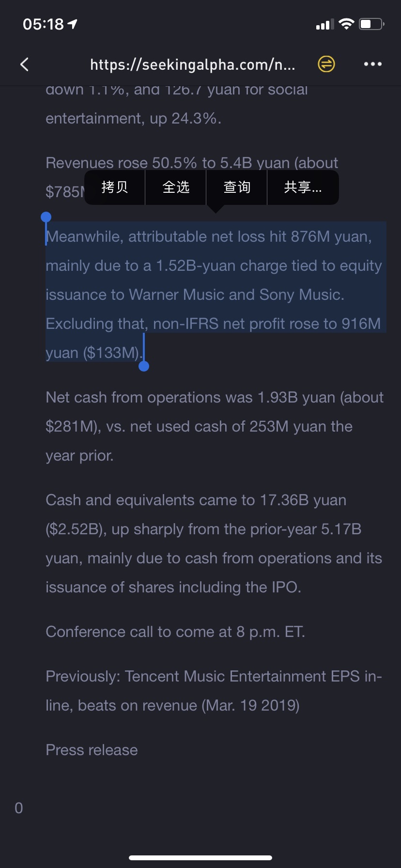
Task: Tap the seekingalpha.com URL title
Action: click(x=193, y=64)
